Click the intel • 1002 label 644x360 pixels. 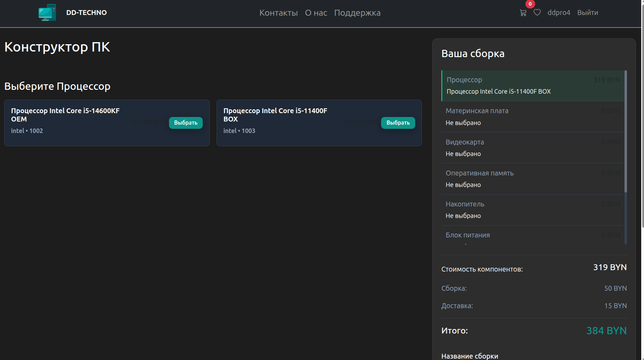coord(27,131)
